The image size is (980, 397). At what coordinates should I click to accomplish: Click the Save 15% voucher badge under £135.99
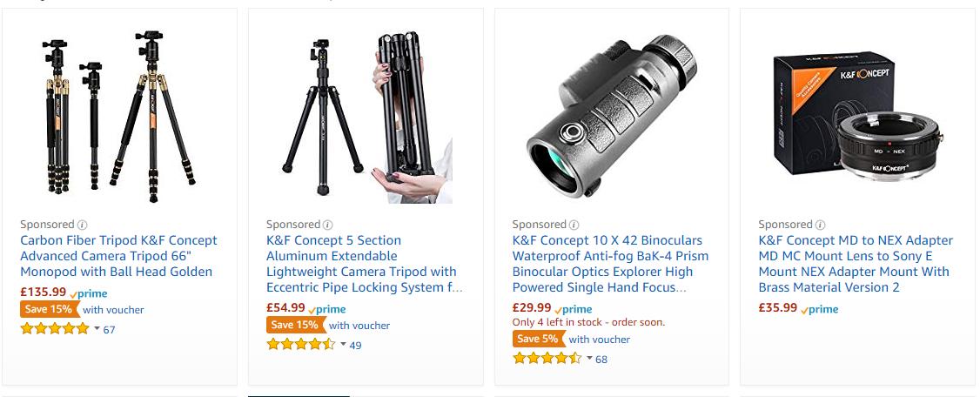coord(50,309)
